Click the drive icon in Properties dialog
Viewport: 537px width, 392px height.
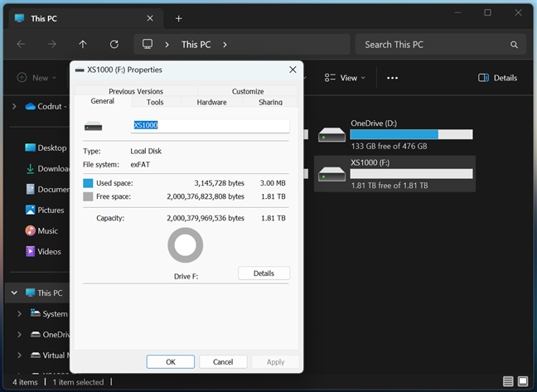[x=93, y=126]
